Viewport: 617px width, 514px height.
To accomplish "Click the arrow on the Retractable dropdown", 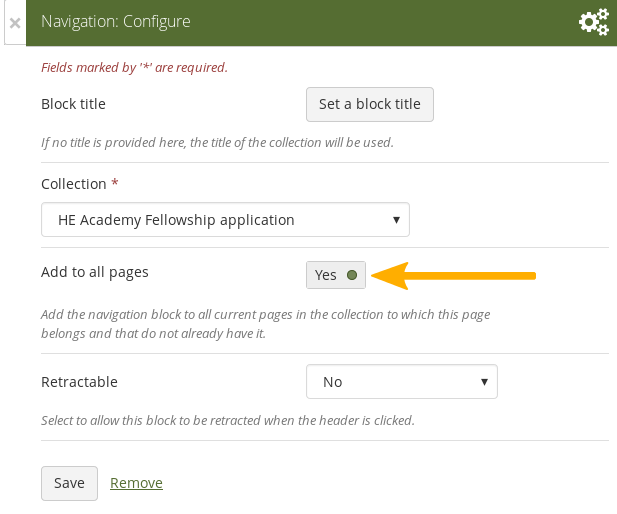I will point(484,381).
